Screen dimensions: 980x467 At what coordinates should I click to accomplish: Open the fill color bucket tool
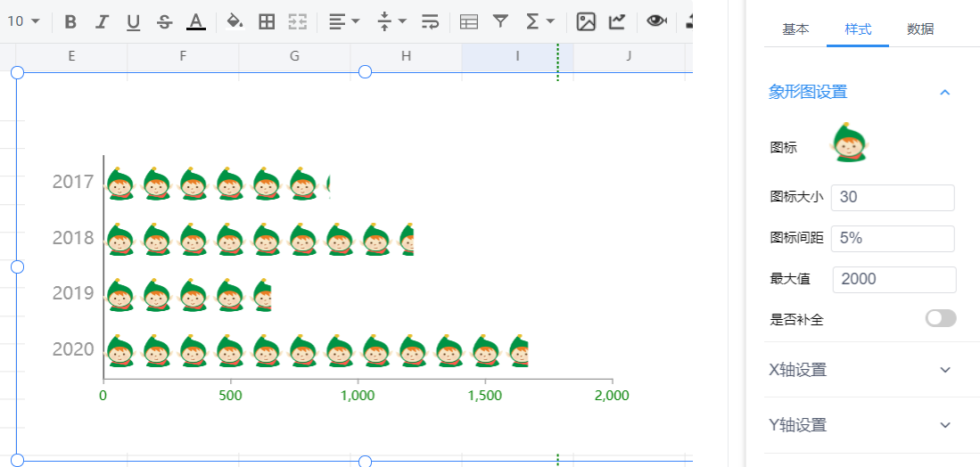[x=235, y=22]
